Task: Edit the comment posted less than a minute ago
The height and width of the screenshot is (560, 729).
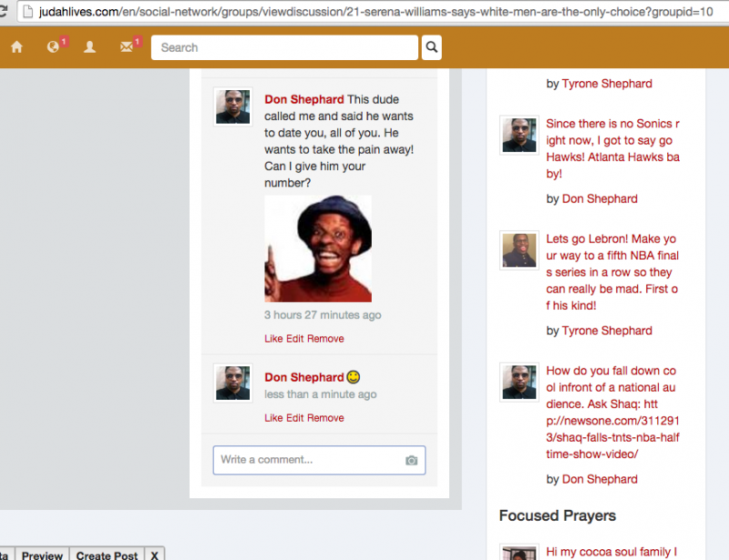Action: click(294, 418)
